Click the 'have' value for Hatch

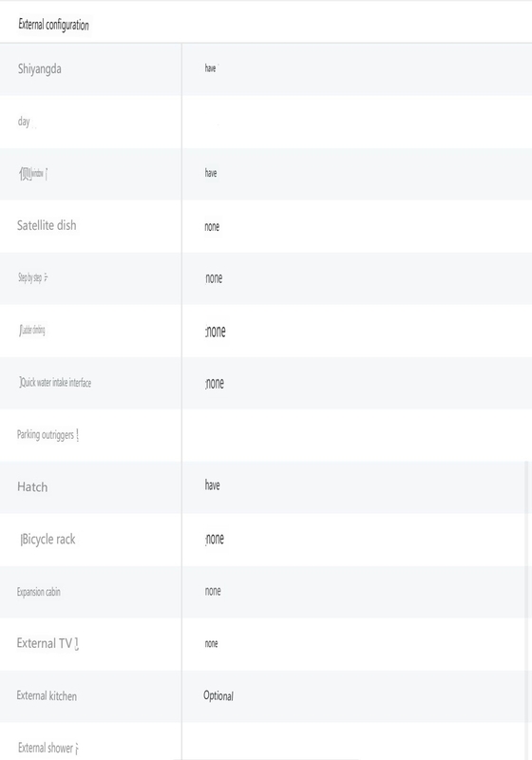pos(212,485)
